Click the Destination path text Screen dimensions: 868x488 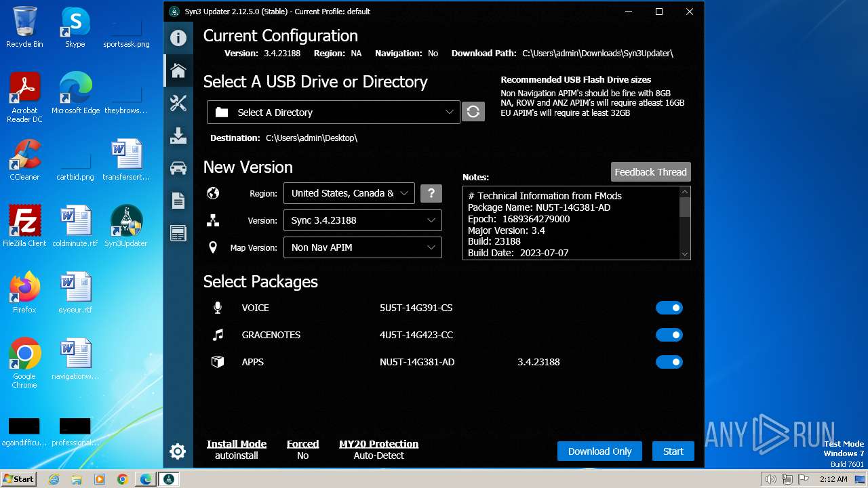coord(311,138)
